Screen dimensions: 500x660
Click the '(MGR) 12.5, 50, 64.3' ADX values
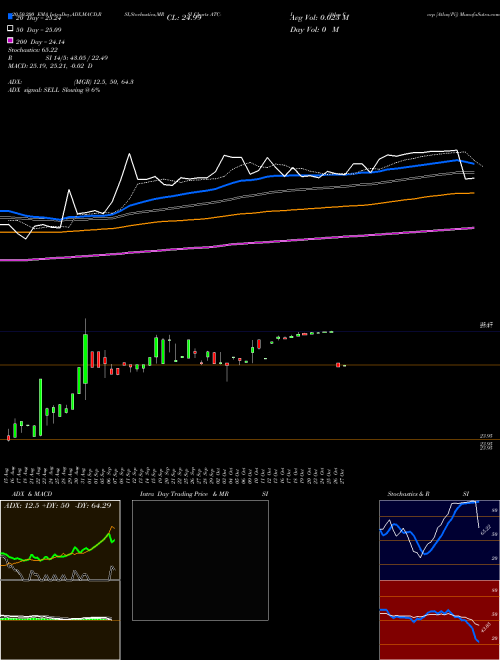(104, 82)
